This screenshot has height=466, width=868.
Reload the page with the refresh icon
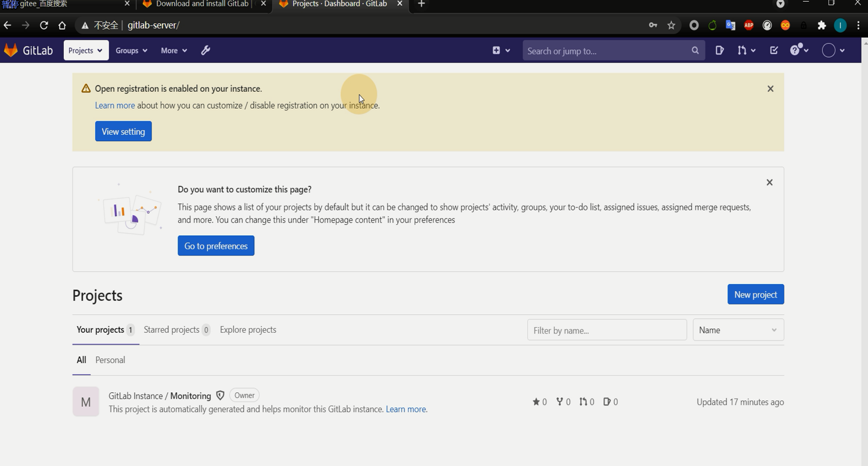click(x=44, y=25)
